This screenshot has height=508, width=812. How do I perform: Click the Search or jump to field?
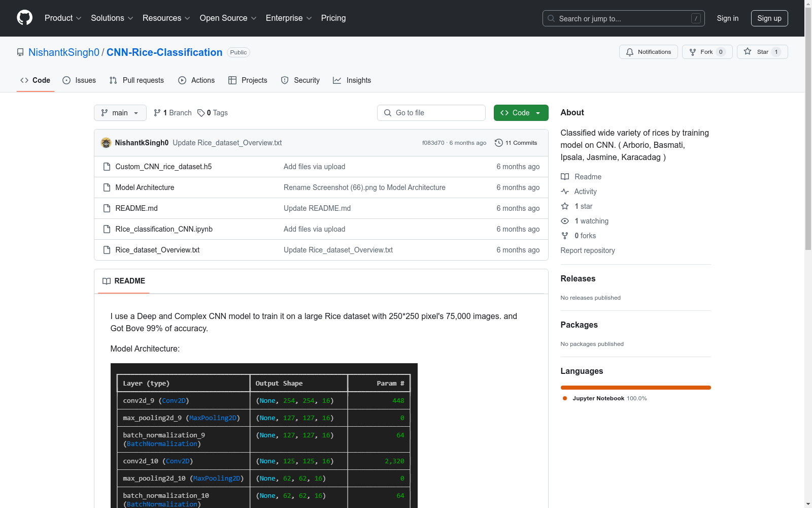[623, 18]
